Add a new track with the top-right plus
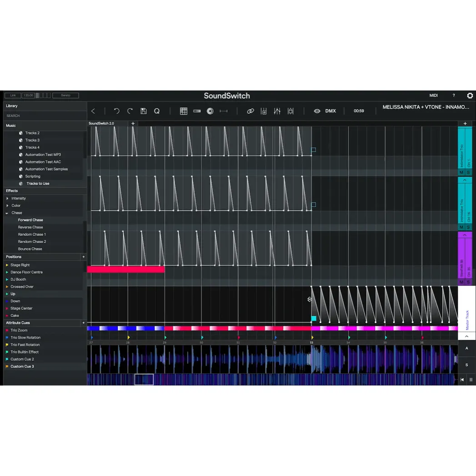This screenshot has height=476, width=476. pos(465,124)
